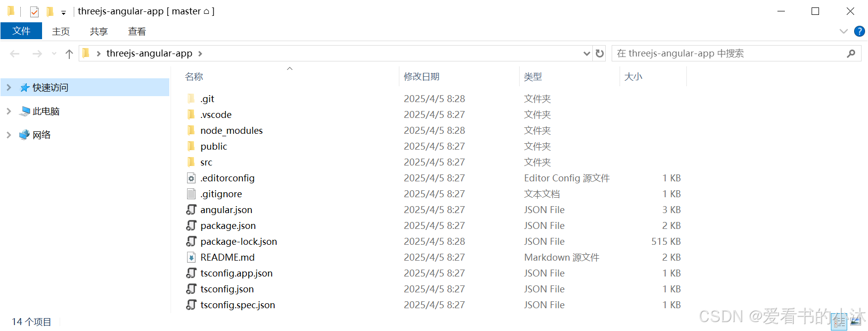This screenshot has width=868, height=331.
Task: Select the README.md file name
Action: coord(228,257)
